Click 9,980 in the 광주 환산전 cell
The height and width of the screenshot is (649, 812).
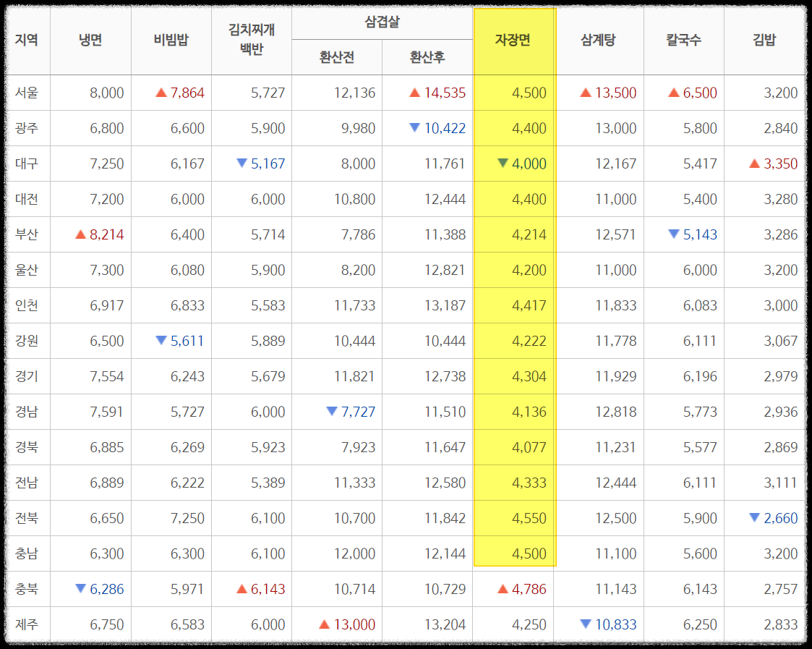click(x=358, y=128)
